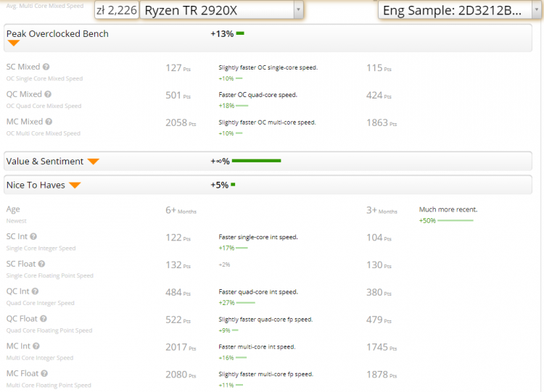The width and height of the screenshot is (544, 392).
Task: Open the Eng Sample CPU dropdown arrow
Action: tap(536, 10)
